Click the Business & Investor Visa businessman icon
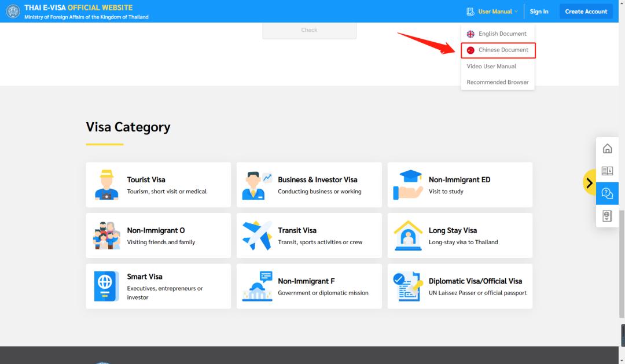 (x=257, y=185)
